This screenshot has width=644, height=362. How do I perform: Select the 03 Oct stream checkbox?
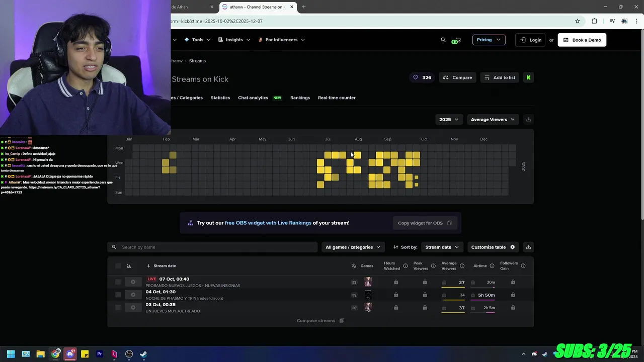coord(118,308)
